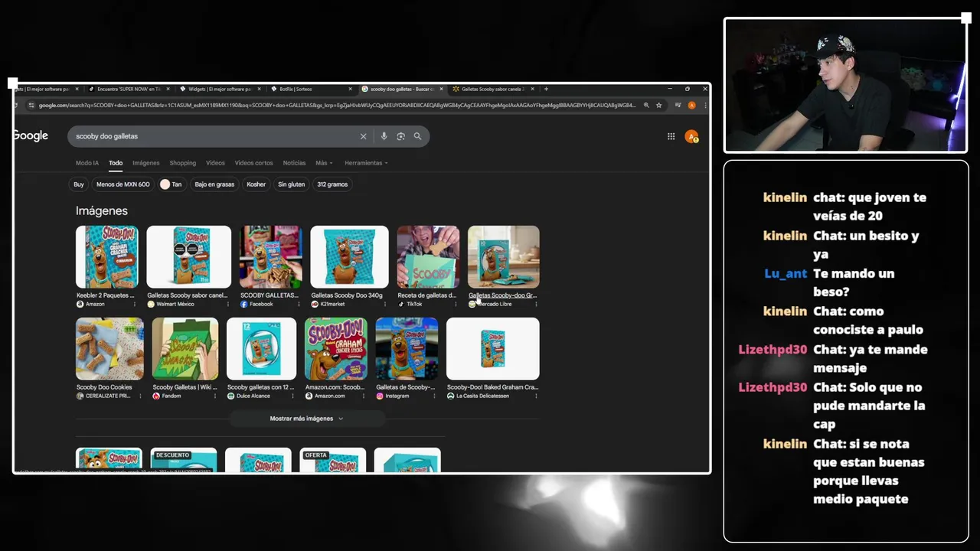Open options menu for the K21market result
The width and height of the screenshot is (980, 551).
384,304
